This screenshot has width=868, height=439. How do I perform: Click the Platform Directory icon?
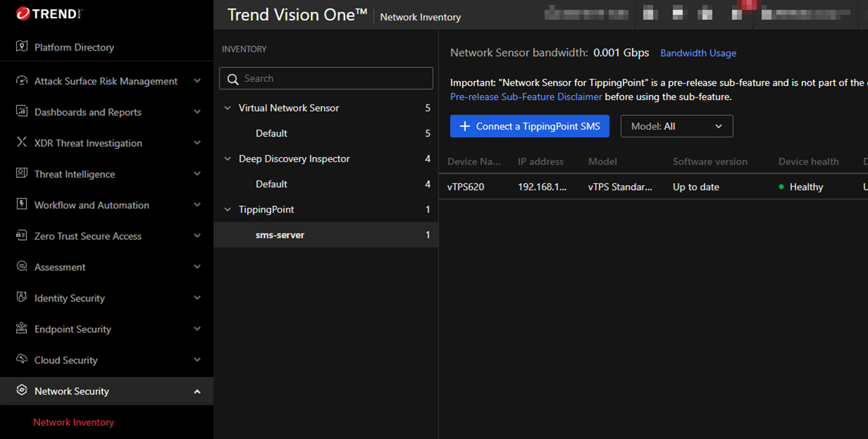(x=22, y=47)
